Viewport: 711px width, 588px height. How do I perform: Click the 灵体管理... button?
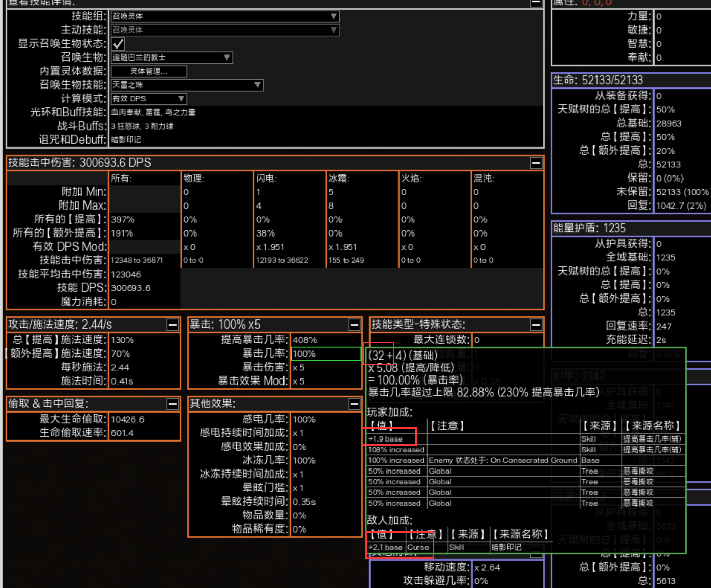(x=149, y=71)
